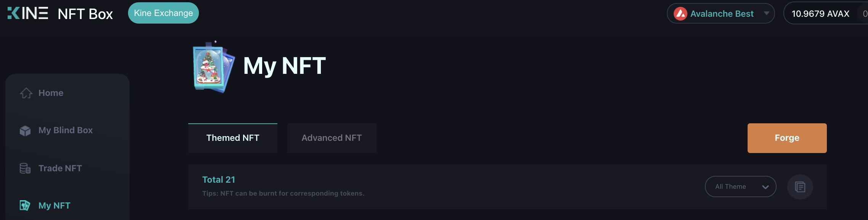Click the My NFT Christmas card image

[x=212, y=68]
